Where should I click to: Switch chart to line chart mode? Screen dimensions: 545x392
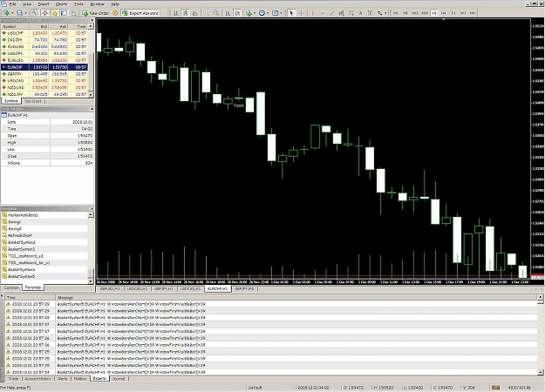tap(195, 13)
